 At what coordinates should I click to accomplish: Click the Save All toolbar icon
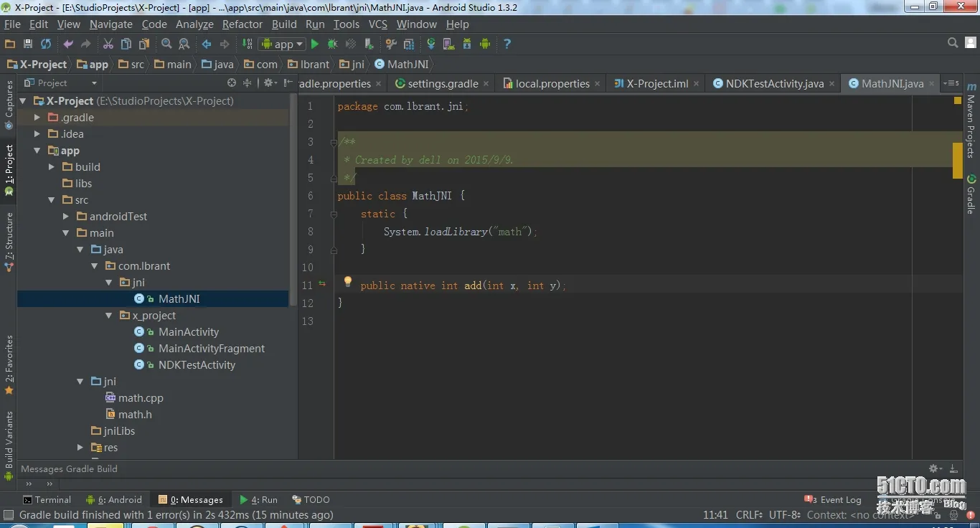(x=27, y=44)
